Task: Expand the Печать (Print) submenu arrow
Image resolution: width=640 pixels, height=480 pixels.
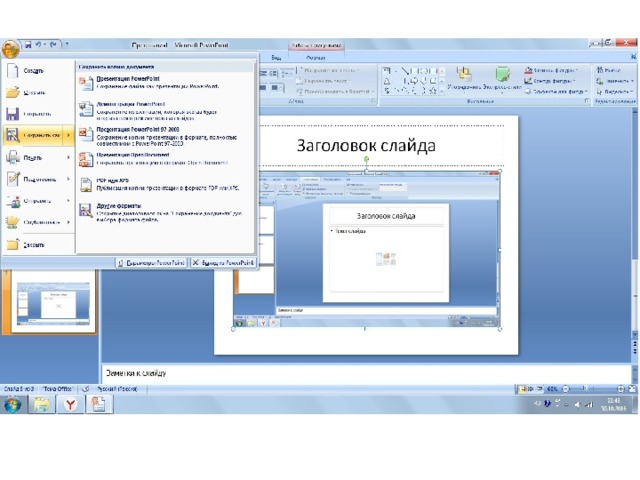Action: point(69,157)
